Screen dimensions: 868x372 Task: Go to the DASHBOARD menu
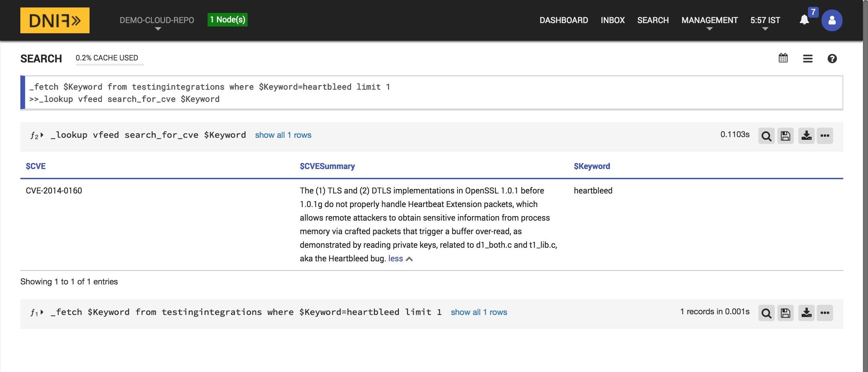point(563,20)
